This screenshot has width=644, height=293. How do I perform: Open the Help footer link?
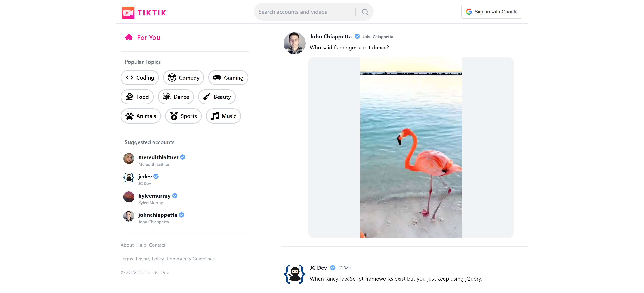click(141, 245)
